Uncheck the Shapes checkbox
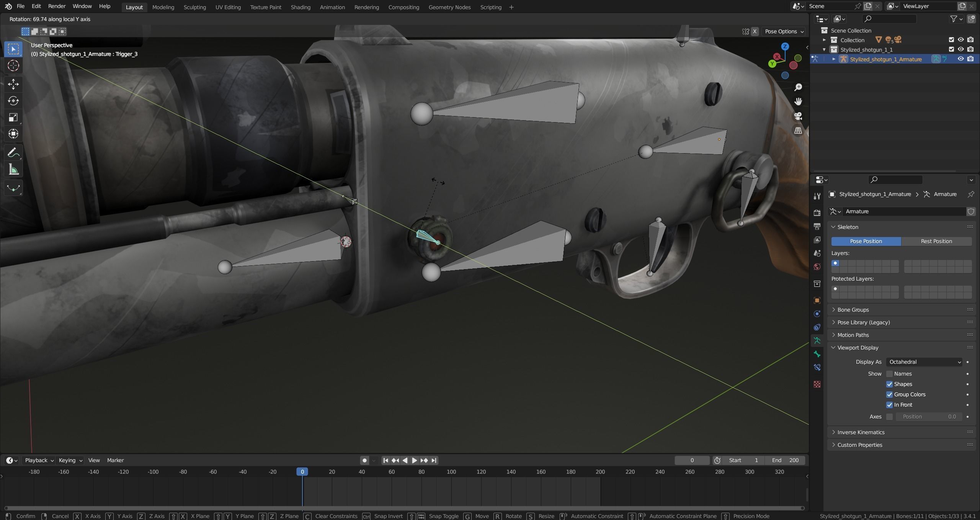Image resolution: width=980 pixels, height=520 pixels. coord(889,384)
